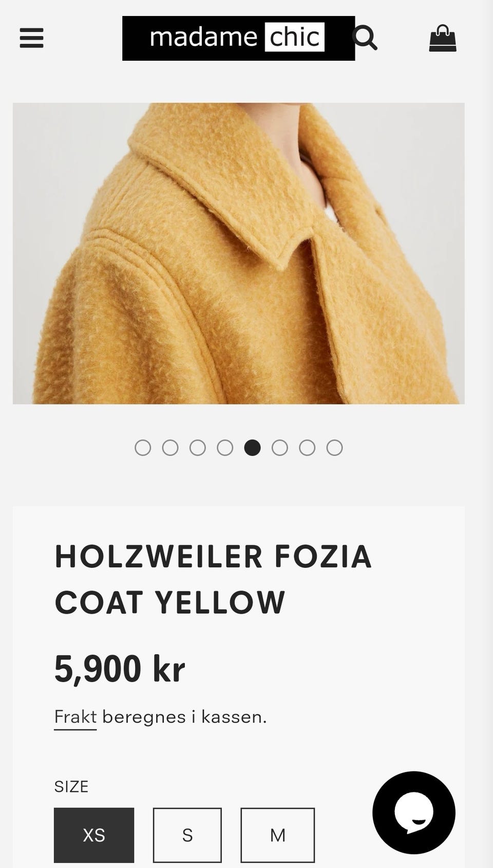Show the first product image dot
The width and height of the screenshot is (493, 868).
(x=143, y=448)
